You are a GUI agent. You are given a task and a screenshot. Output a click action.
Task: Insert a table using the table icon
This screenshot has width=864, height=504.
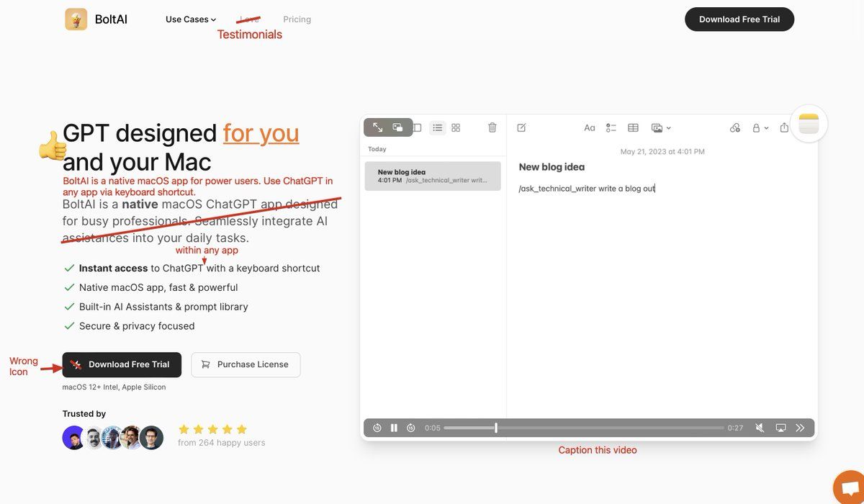[x=634, y=127]
